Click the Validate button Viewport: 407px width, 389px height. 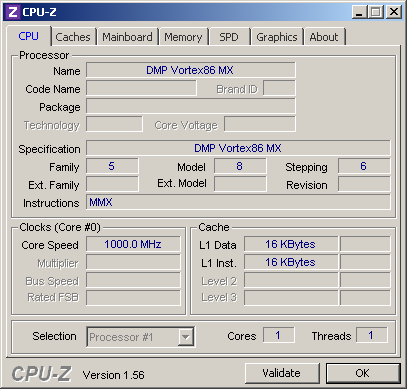(x=282, y=373)
